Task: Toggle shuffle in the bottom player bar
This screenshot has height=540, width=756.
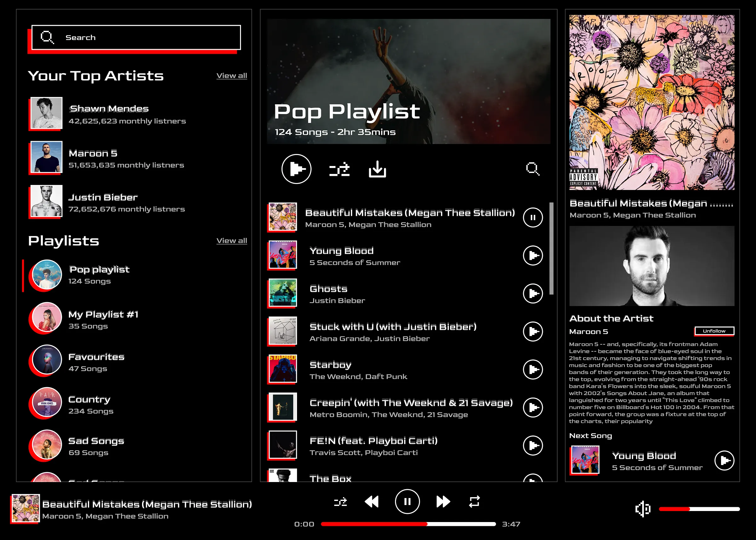Action: (341, 502)
